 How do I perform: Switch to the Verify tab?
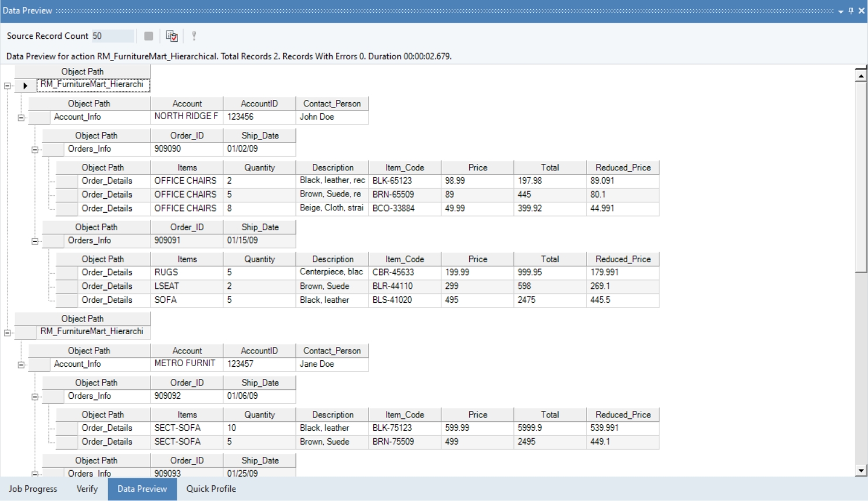87,489
